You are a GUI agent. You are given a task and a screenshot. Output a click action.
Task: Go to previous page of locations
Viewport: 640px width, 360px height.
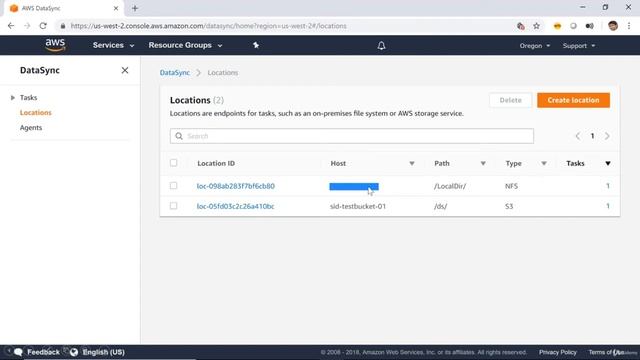578,136
